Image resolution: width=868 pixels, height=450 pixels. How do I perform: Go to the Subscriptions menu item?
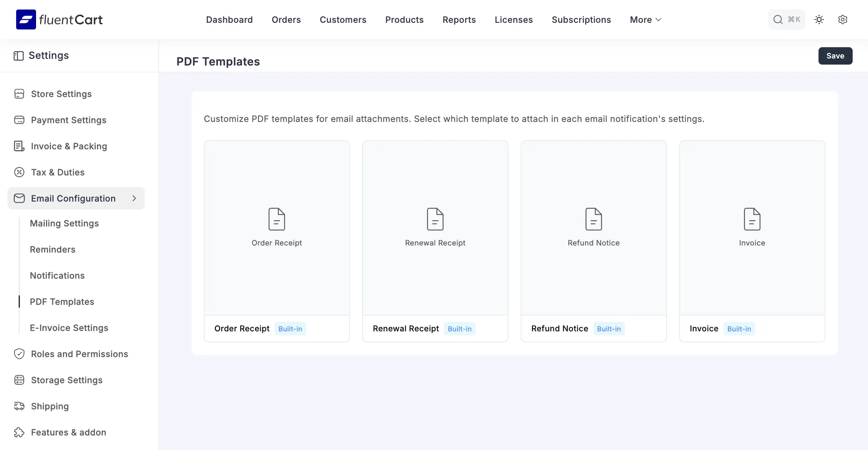point(581,19)
